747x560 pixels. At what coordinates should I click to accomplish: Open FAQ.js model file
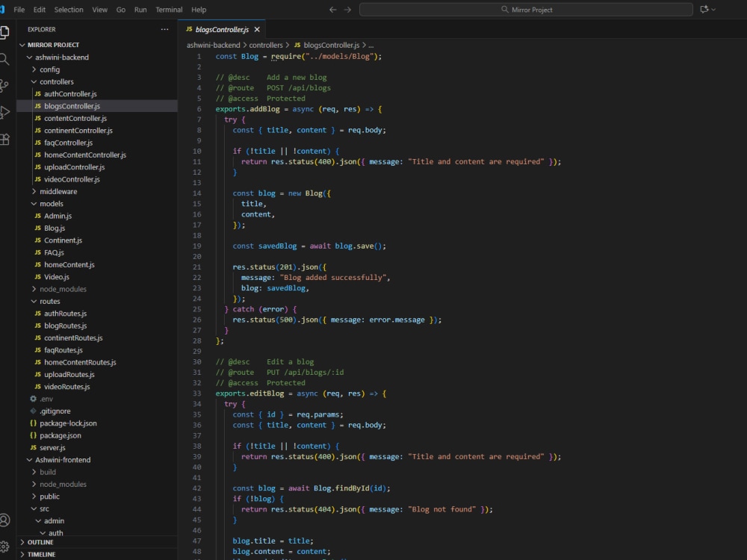(97, 252)
